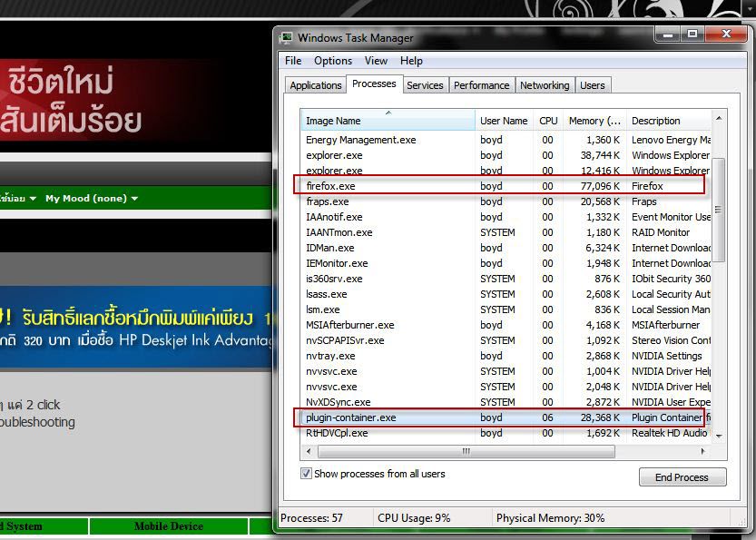Sort by CPU column header
This screenshot has width=756, height=540.
[548, 121]
